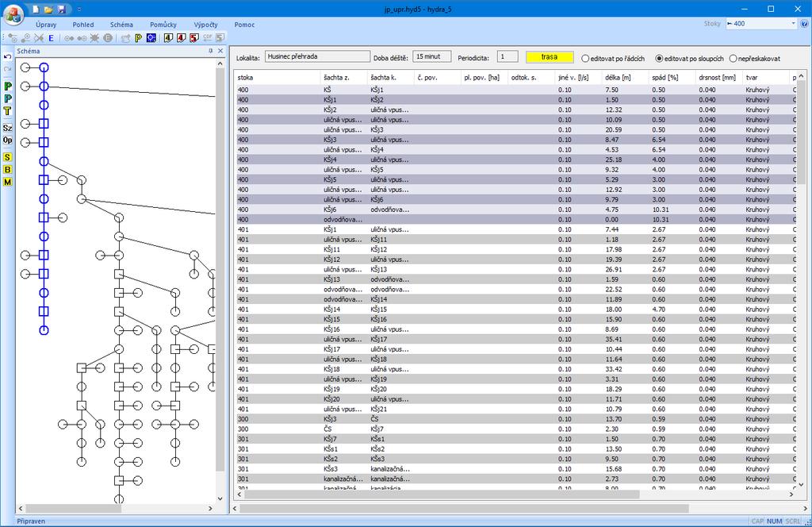The height and width of the screenshot is (527, 812).
Task: Click the Doba děště field '15 minut'
Action: pos(431,56)
